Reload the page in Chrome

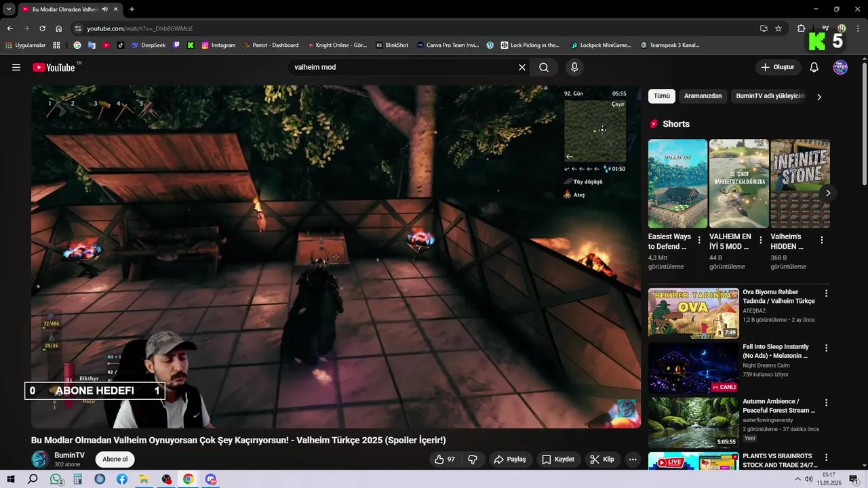coord(42,28)
